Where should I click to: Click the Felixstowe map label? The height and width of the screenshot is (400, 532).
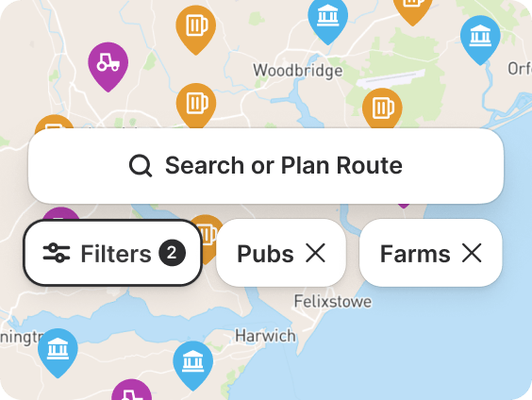click(333, 301)
